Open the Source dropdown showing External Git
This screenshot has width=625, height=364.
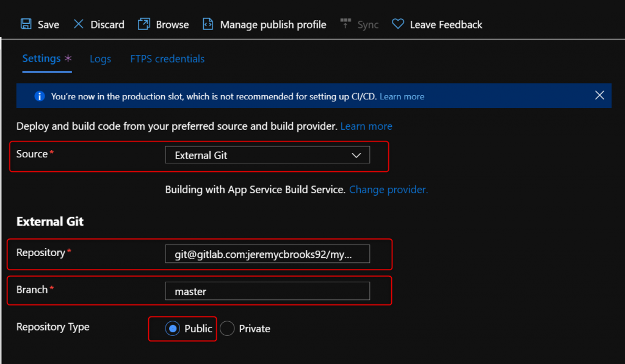pos(267,155)
